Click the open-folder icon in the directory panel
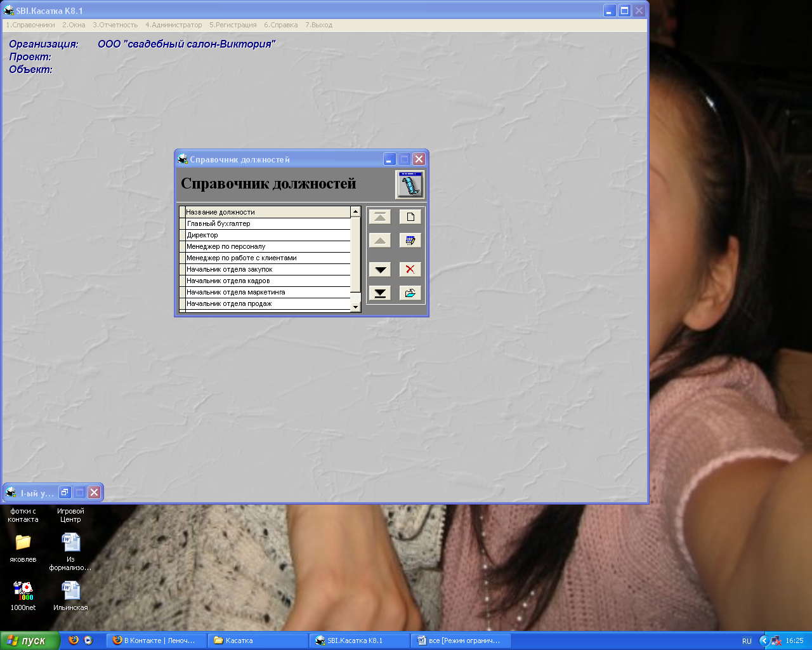812x650 pixels. (410, 293)
